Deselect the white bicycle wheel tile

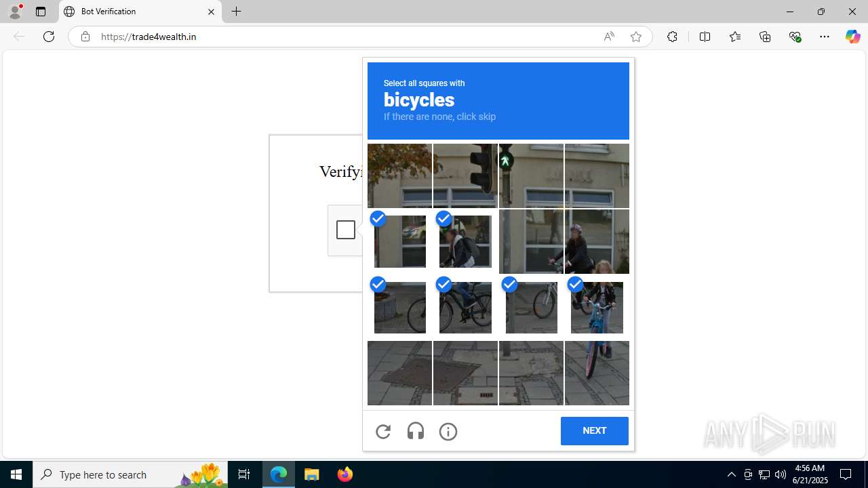click(531, 307)
